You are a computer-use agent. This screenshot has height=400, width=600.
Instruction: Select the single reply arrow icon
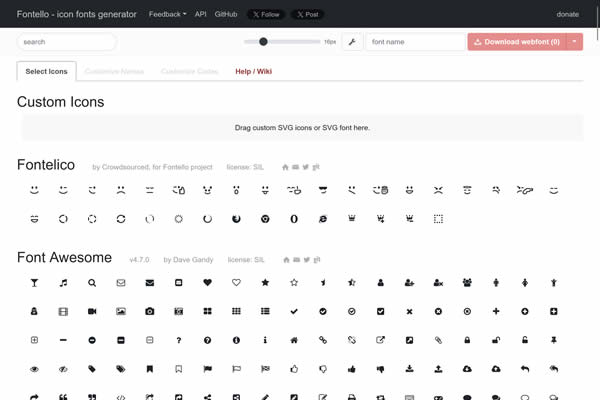click(525, 369)
